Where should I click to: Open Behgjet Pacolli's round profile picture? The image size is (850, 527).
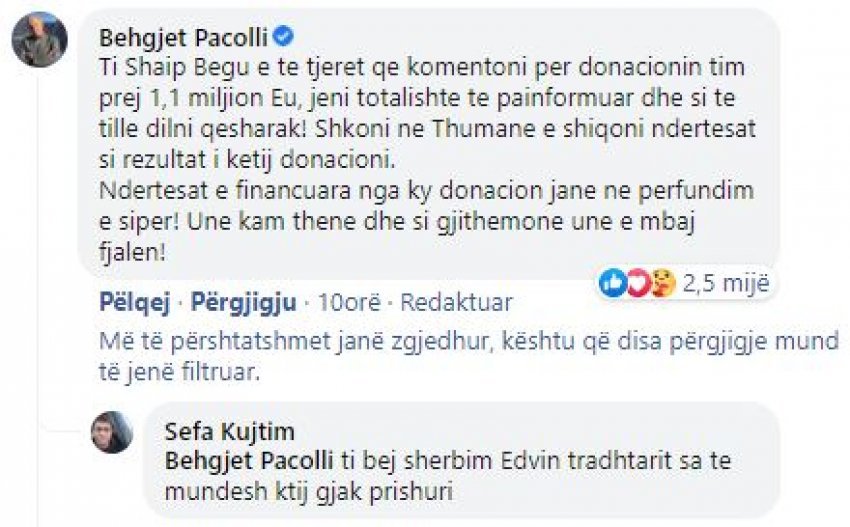39,39
